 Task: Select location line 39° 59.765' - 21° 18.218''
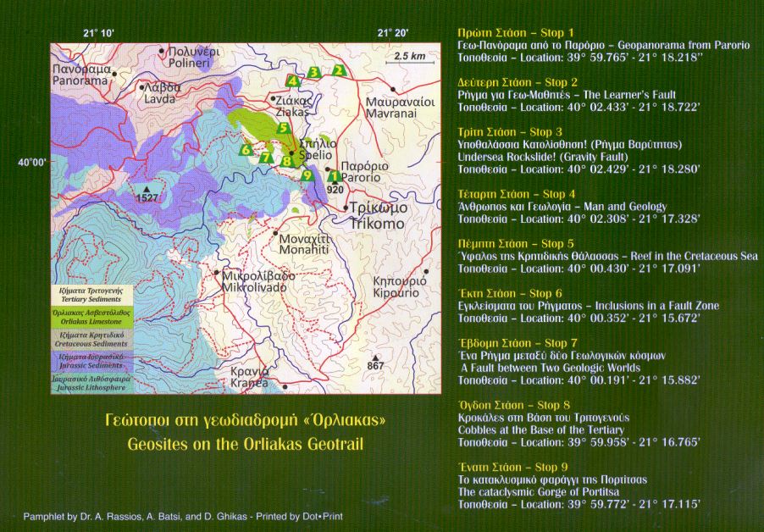tap(580, 58)
